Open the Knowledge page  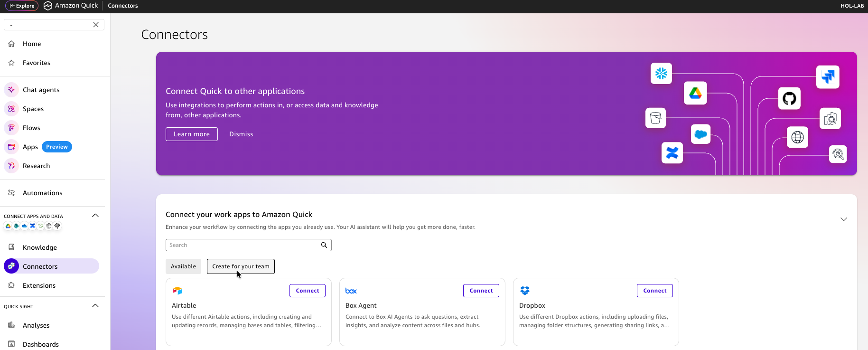tap(40, 247)
